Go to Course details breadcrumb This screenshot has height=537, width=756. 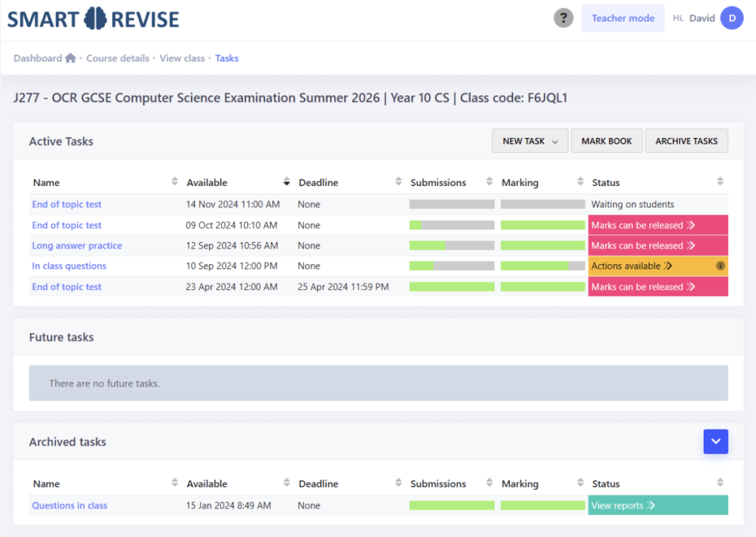point(117,58)
